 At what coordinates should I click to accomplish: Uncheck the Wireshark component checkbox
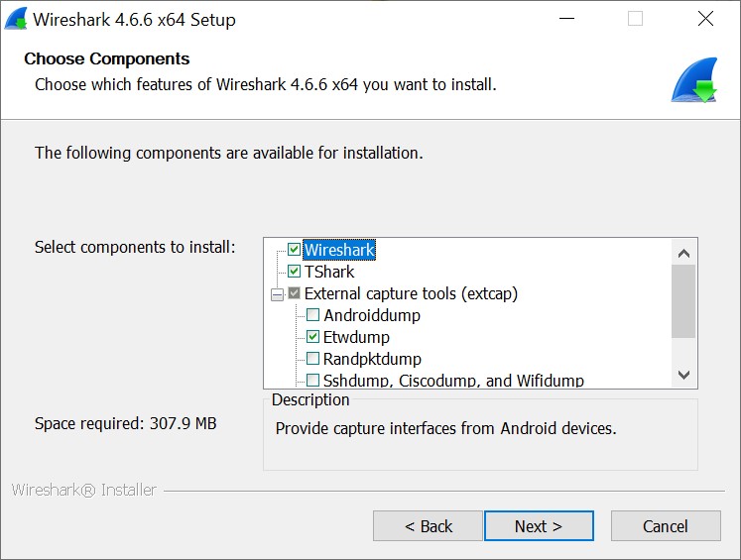(x=294, y=250)
